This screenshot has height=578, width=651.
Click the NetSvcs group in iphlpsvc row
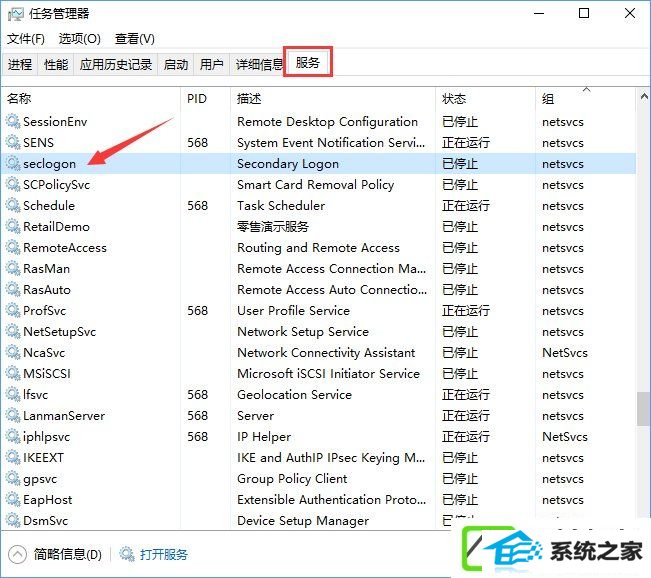(x=565, y=436)
